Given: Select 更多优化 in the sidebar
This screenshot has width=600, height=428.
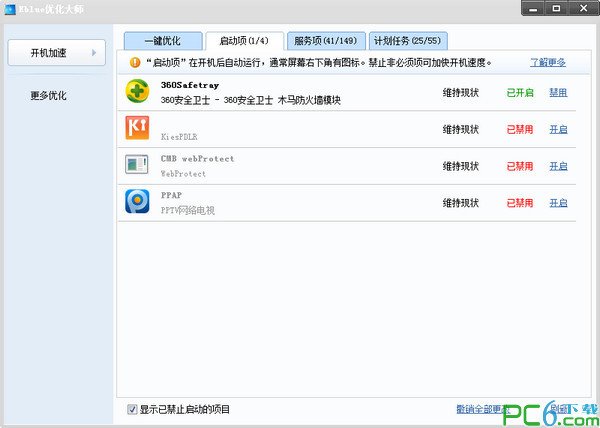Looking at the screenshot, I should [49, 95].
